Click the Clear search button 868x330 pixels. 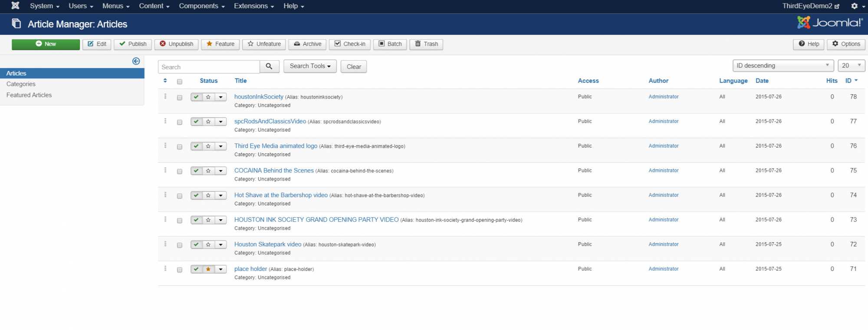click(354, 66)
